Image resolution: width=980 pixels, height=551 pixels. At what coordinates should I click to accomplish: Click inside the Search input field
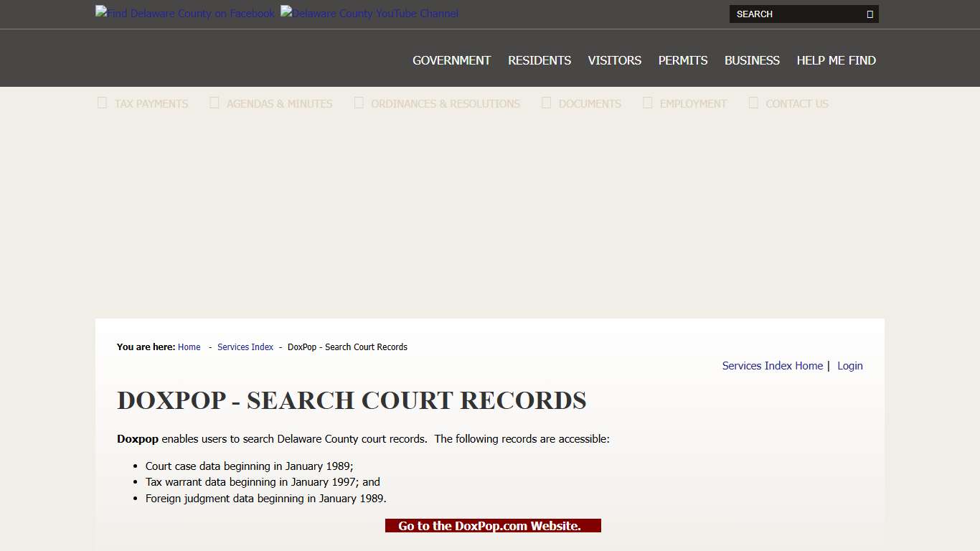[x=789, y=14]
